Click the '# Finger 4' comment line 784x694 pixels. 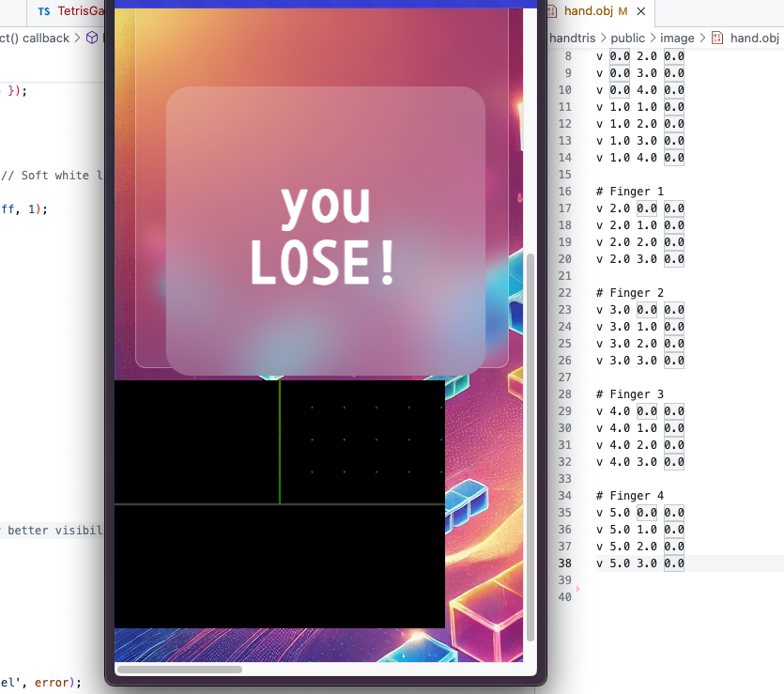coord(629,496)
